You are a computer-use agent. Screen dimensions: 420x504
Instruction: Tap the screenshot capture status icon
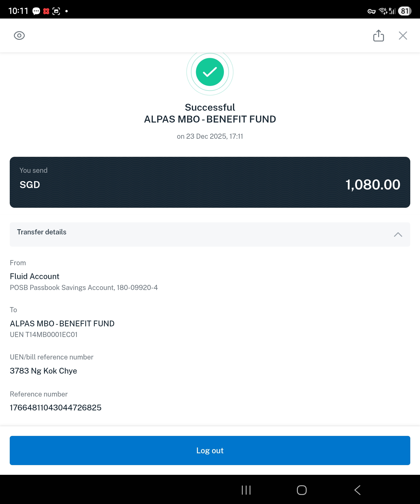(x=56, y=11)
